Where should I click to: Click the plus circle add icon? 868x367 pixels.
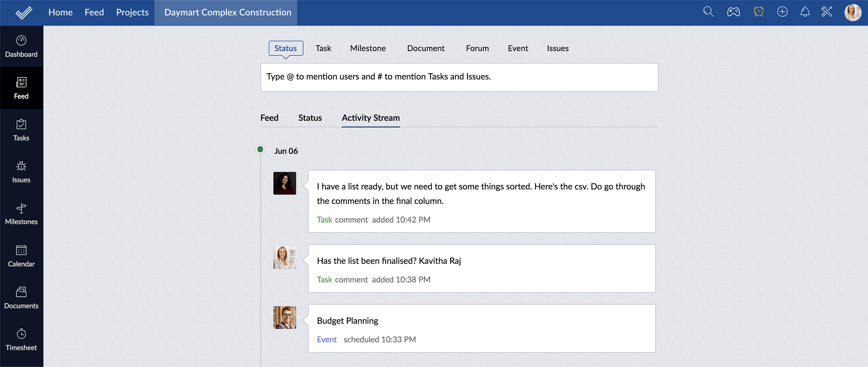tap(782, 12)
